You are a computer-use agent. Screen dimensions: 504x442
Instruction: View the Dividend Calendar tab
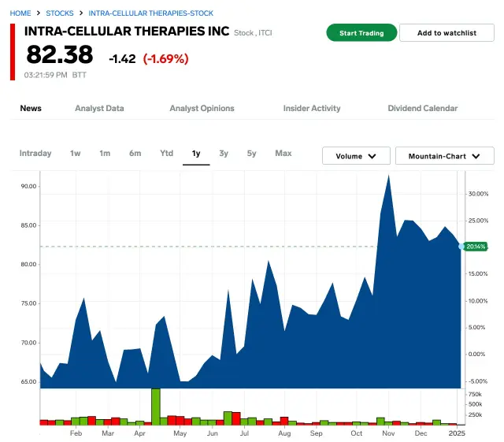(422, 108)
